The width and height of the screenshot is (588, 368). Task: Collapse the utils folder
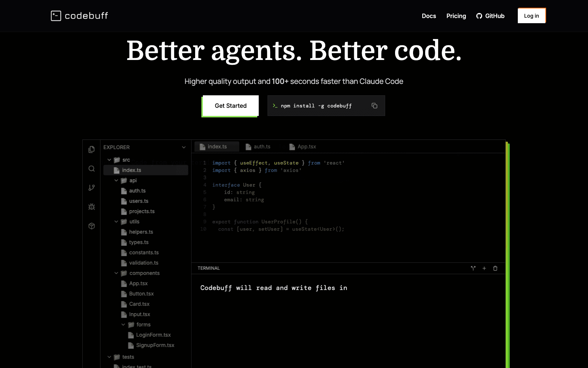(x=116, y=222)
